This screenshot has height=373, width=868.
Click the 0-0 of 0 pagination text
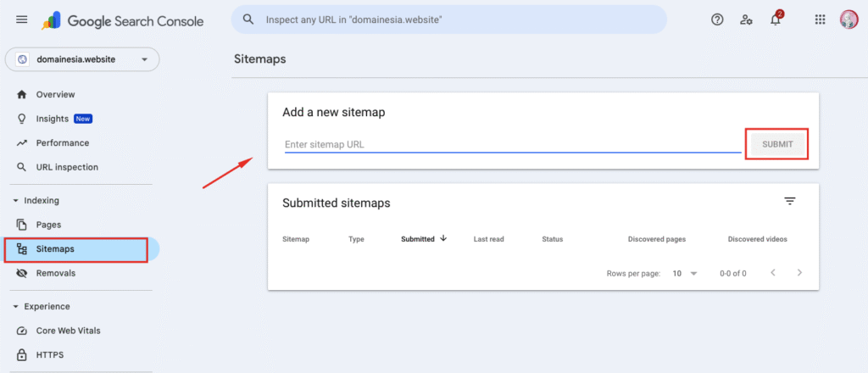[x=733, y=273]
